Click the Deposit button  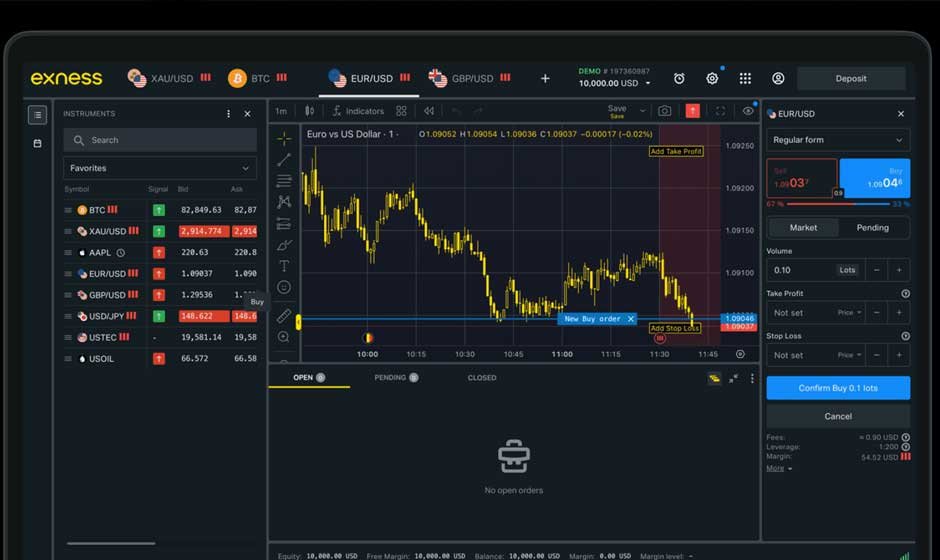tap(851, 79)
